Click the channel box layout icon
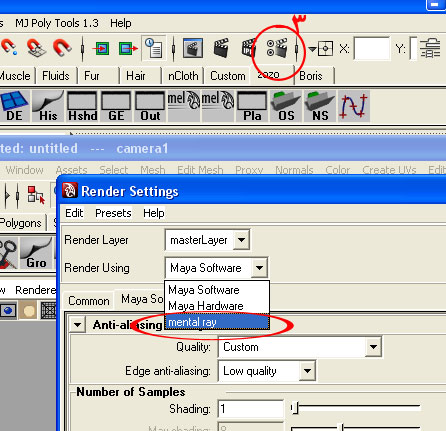Viewport: 446px width, 431px height. pos(430,48)
